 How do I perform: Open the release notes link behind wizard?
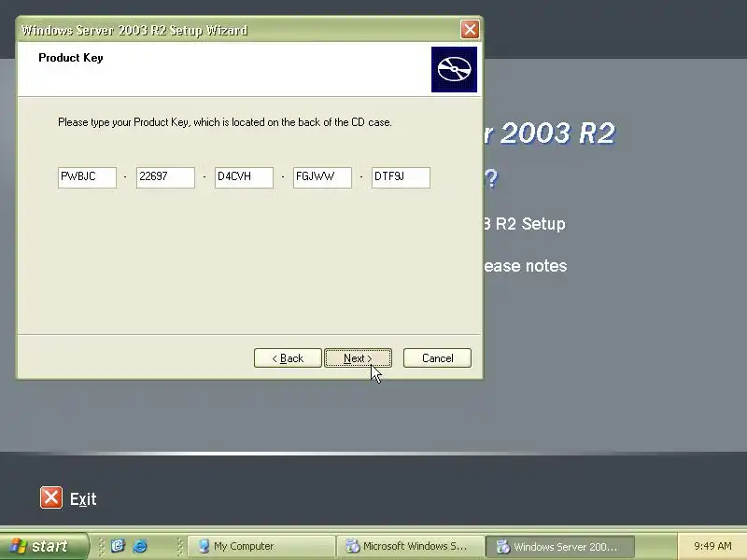coord(526,266)
